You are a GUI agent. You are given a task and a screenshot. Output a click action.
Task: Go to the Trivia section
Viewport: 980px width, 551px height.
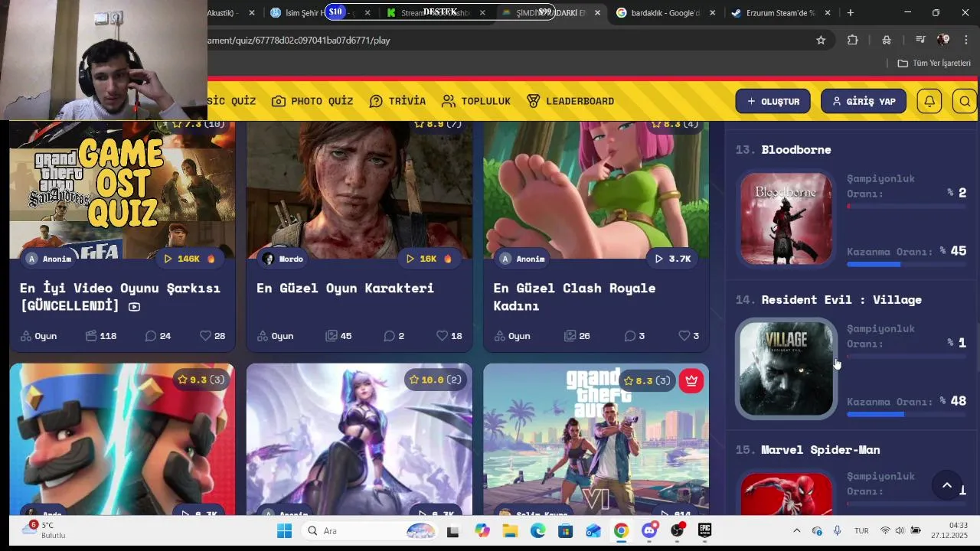pyautogui.click(x=397, y=101)
